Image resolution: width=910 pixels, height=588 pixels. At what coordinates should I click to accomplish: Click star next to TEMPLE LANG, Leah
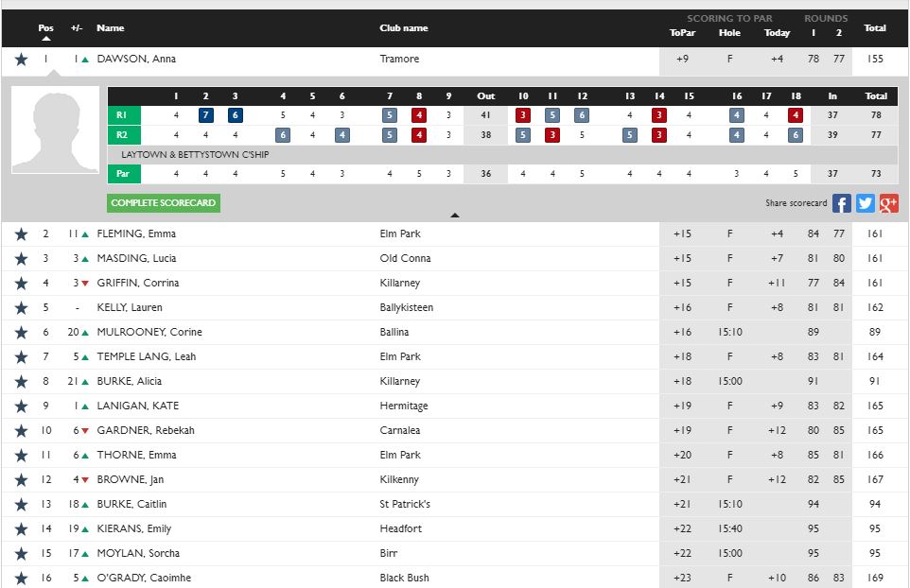pyautogui.click(x=21, y=357)
